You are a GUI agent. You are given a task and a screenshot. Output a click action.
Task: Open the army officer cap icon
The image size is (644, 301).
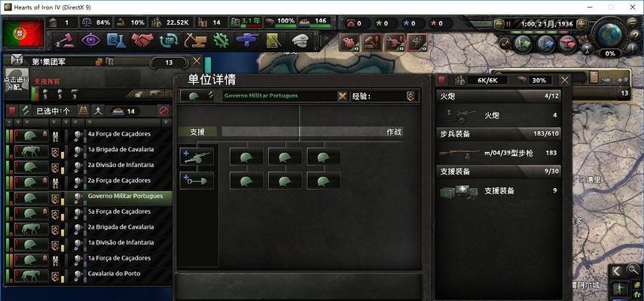[x=301, y=40]
